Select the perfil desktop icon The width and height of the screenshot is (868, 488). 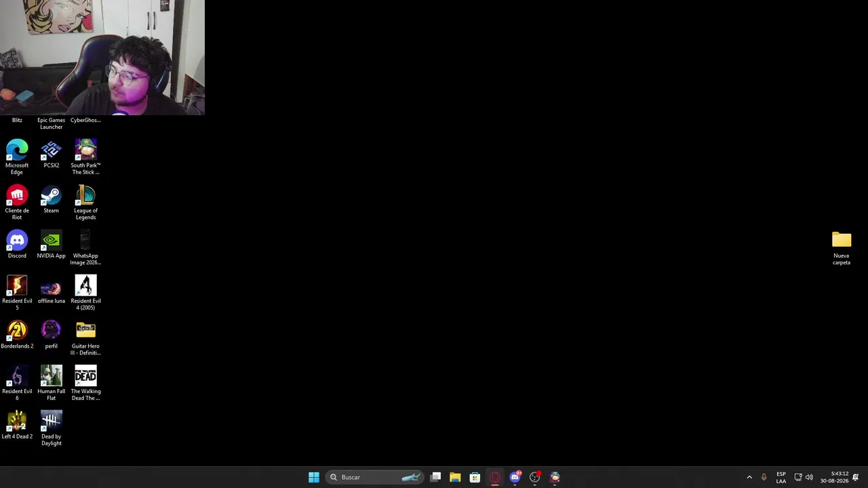pyautogui.click(x=51, y=335)
